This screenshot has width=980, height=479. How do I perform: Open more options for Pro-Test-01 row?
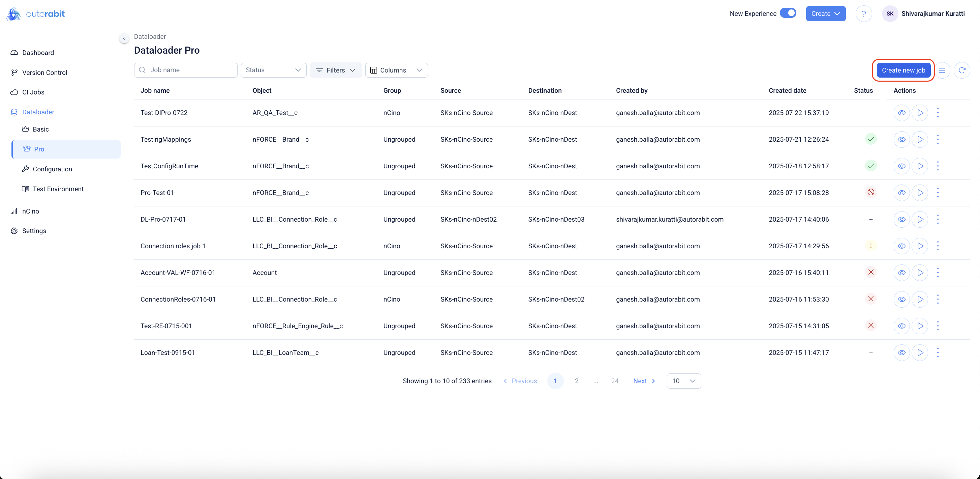938,193
